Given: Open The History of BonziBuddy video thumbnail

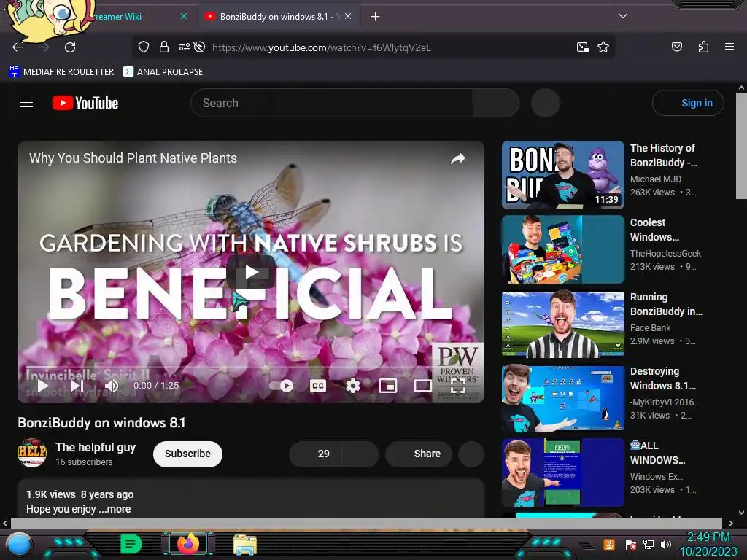Looking at the screenshot, I should point(562,175).
